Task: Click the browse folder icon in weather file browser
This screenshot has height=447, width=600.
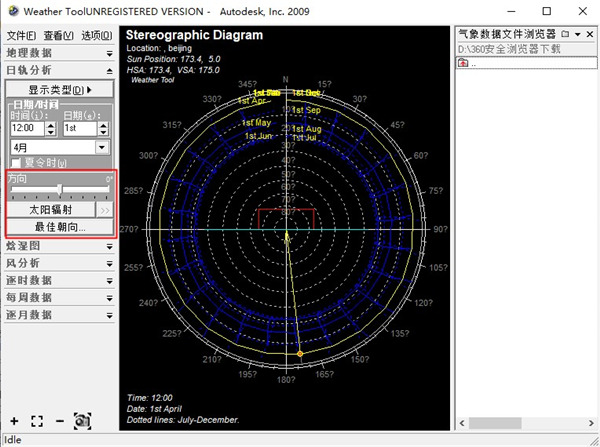Action: [x=564, y=34]
